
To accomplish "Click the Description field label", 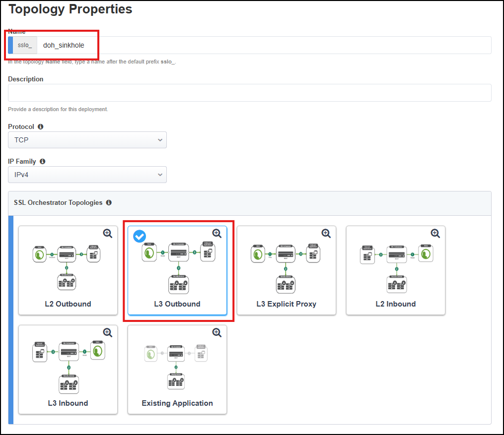I will (26, 79).
